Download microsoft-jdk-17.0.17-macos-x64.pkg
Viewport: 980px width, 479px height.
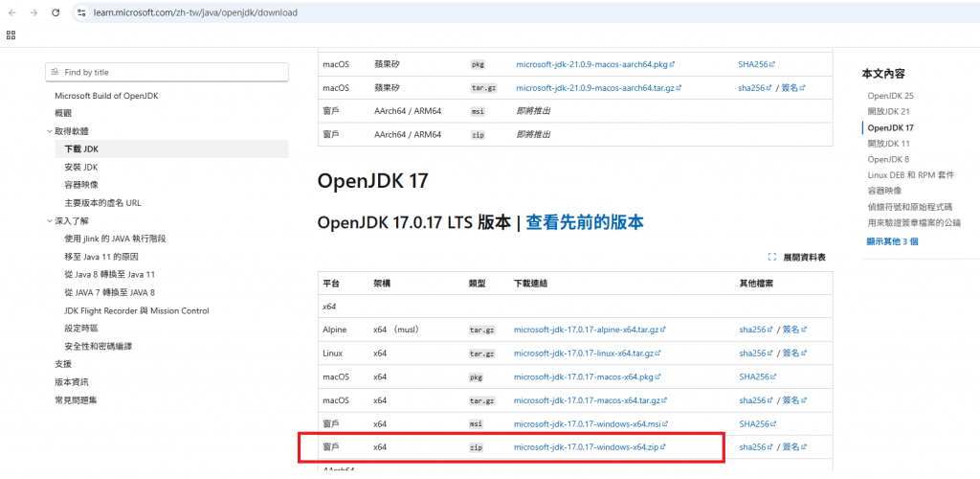click(x=588, y=377)
